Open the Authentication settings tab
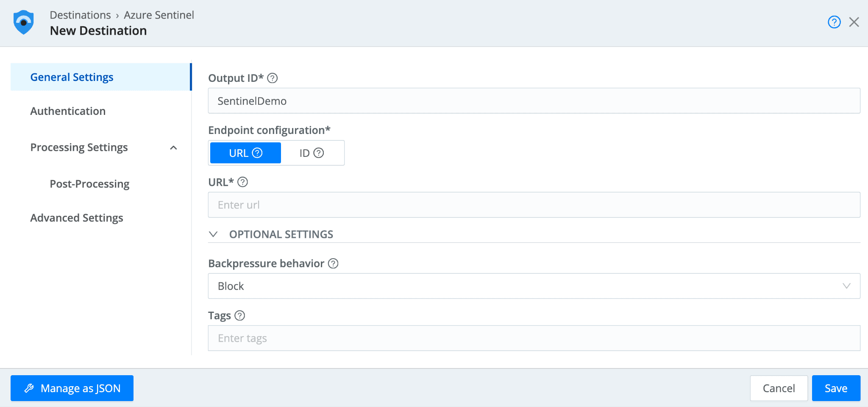Viewport: 868px width, 407px height. click(68, 111)
